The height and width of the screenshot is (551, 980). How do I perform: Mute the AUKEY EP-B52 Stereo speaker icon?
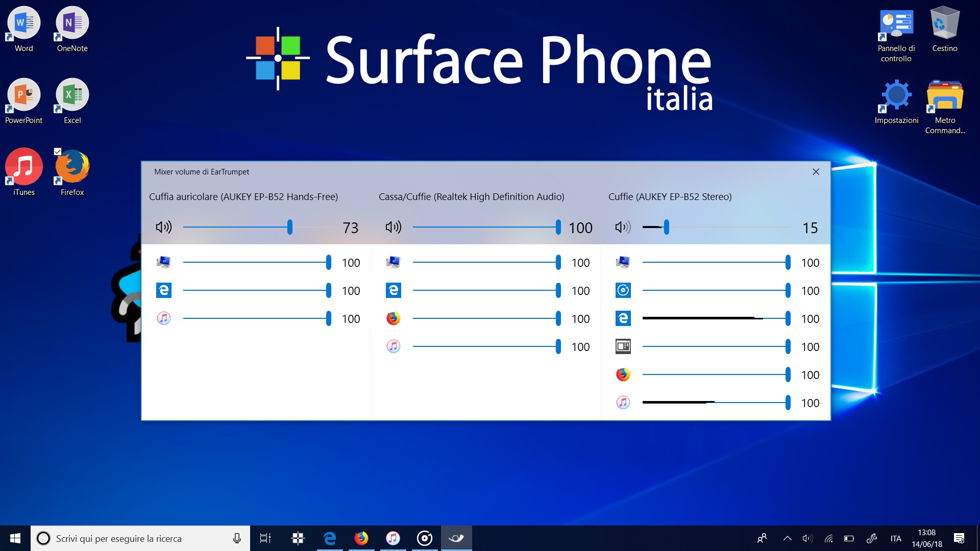(x=623, y=227)
